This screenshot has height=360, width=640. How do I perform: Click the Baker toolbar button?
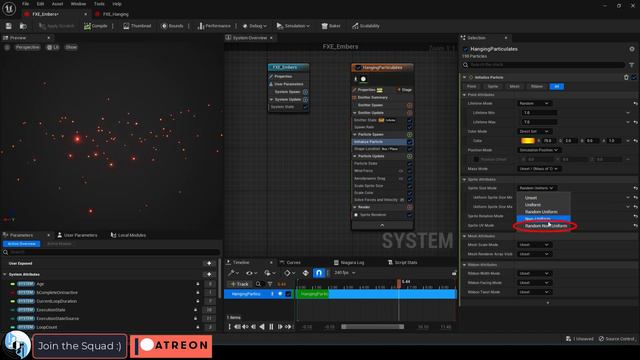pos(331,26)
